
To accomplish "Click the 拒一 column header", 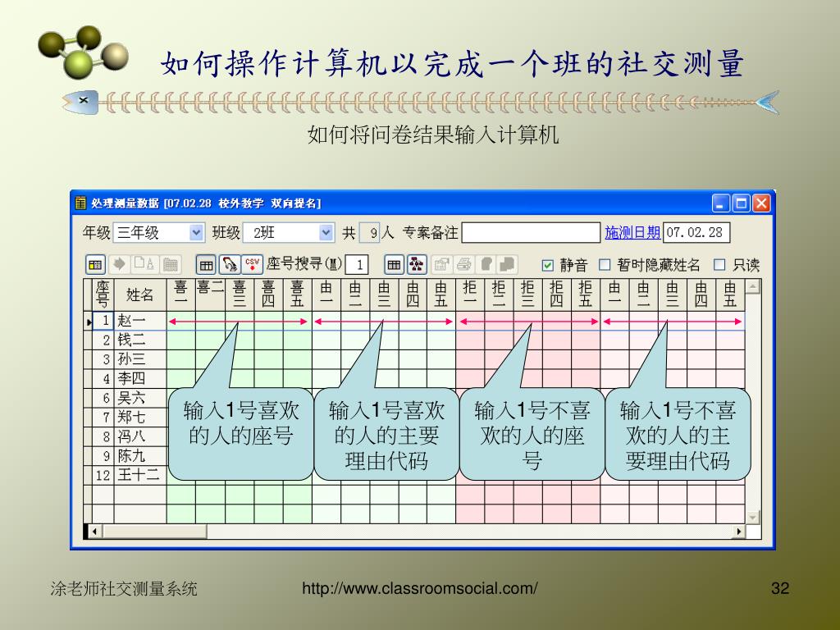I will point(470,294).
